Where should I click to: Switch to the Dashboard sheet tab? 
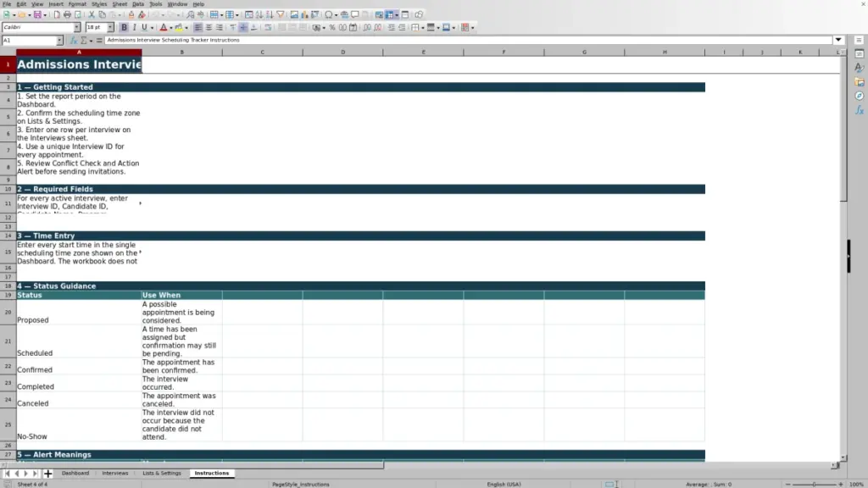point(75,473)
